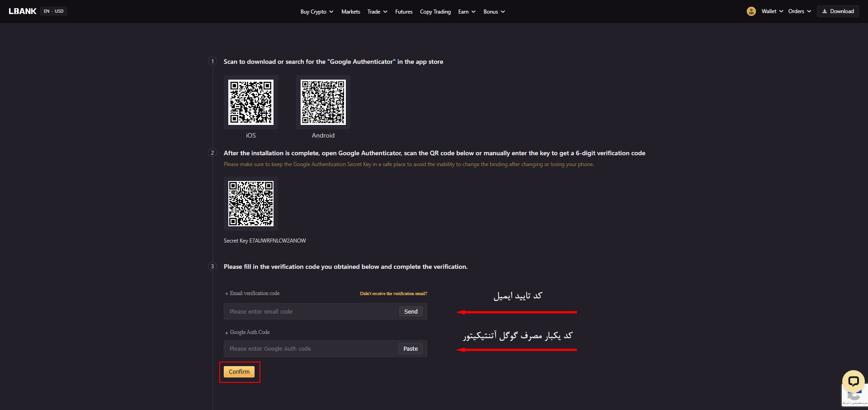This screenshot has width=868, height=410.
Task: Click the user profile avatar icon
Action: pos(751,11)
